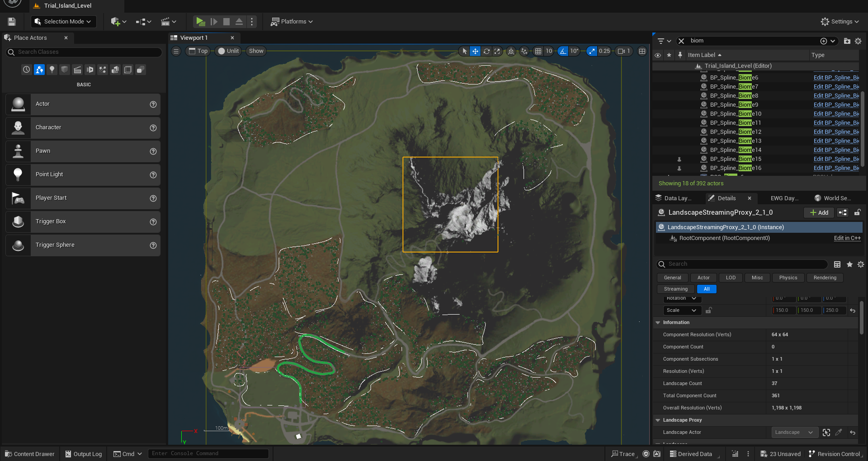Click the Shapes cube category icon
The height and width of the screenshot is (461, 868).
(65, 70)
